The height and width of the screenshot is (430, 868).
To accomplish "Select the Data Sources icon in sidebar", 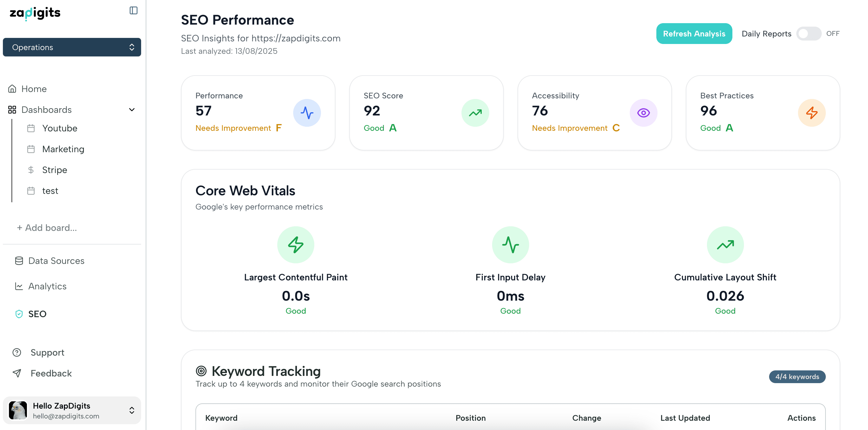I will (x=19, y=260).
